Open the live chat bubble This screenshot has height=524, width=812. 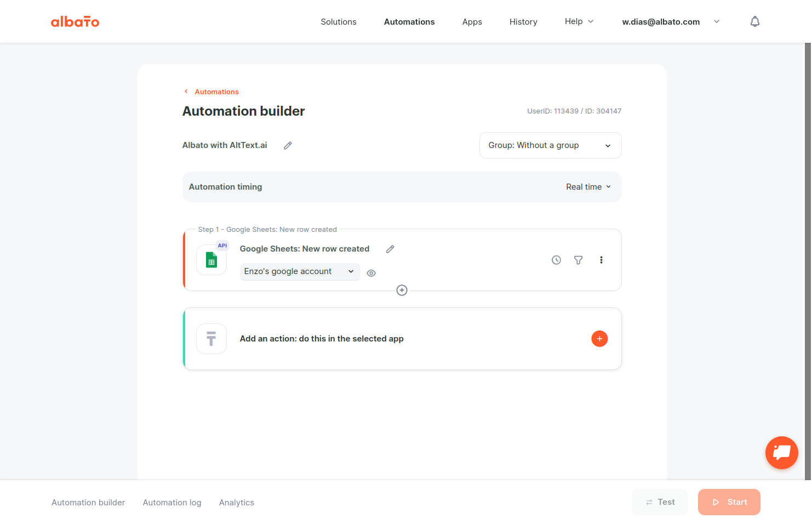[x=781, y=453]
